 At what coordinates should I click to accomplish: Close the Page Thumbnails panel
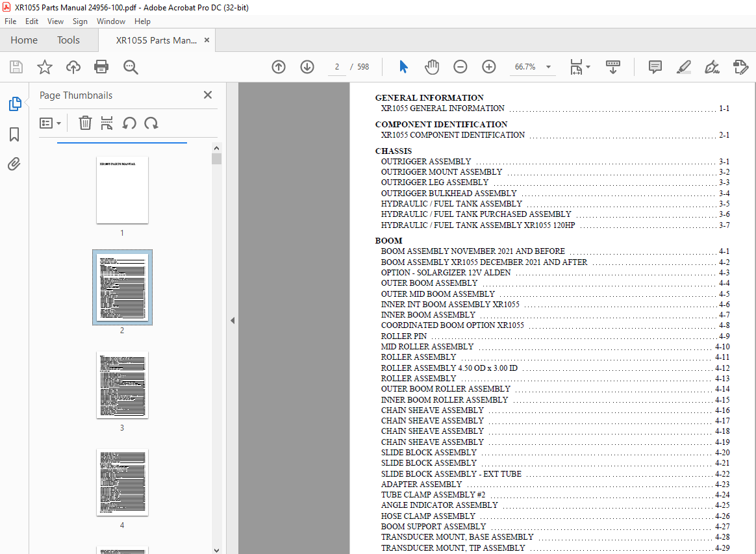tap(208, 95)
